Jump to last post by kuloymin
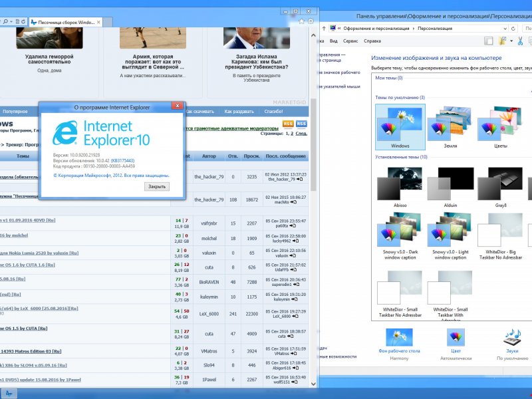532x399 pixels. [x=295, y=299]
